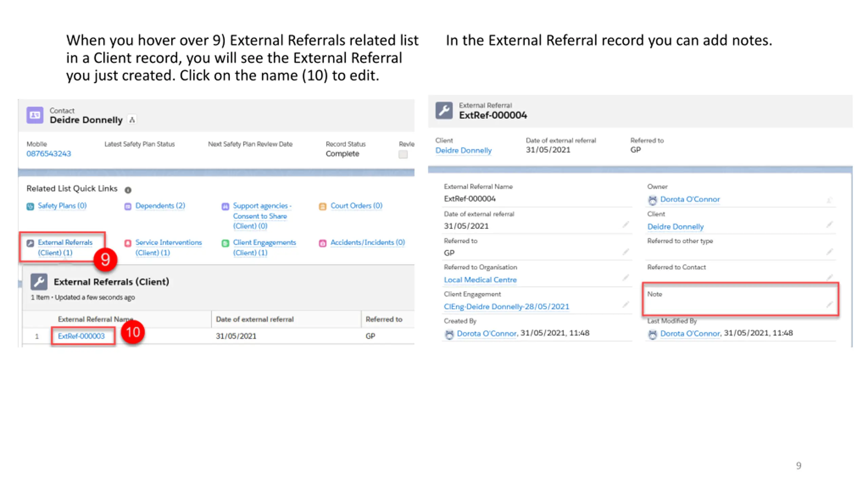Click the Service Interventions quick link icon
The width and height of the screenshot is (868, 488).
click(x=128, y=243)
